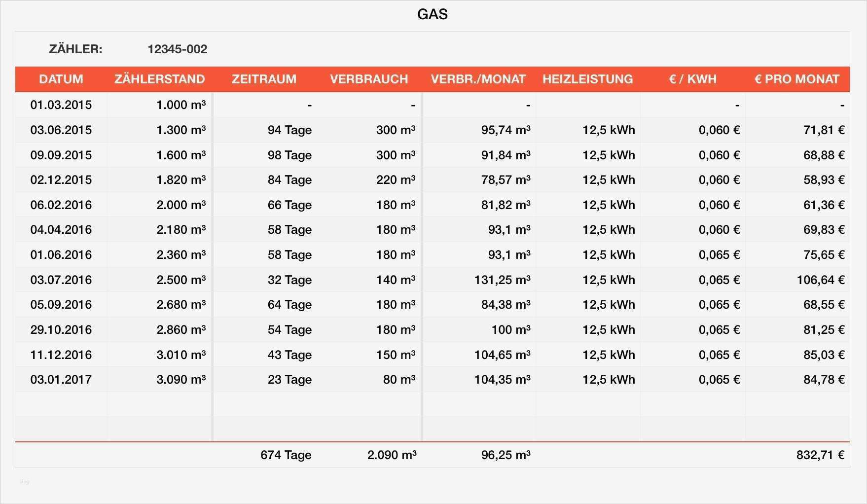Select the ZÄHLERSTAND column header

[x=159, y=79]
